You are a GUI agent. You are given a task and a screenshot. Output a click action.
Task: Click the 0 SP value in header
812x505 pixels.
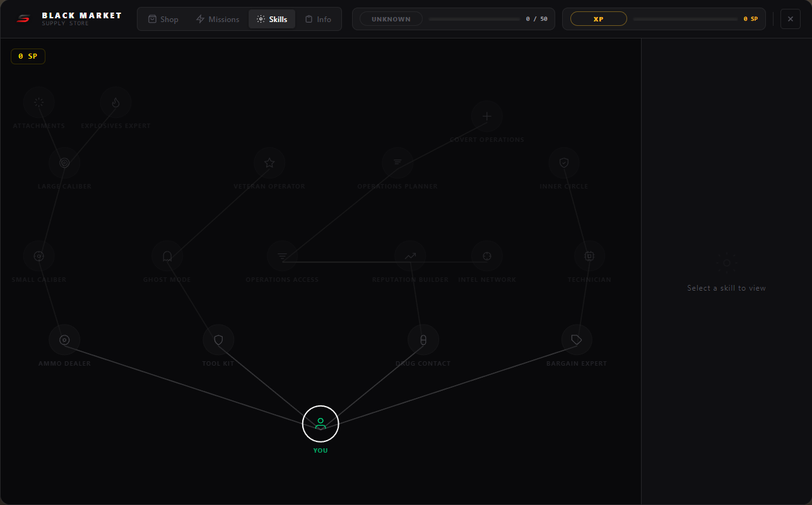pos(751,19)
